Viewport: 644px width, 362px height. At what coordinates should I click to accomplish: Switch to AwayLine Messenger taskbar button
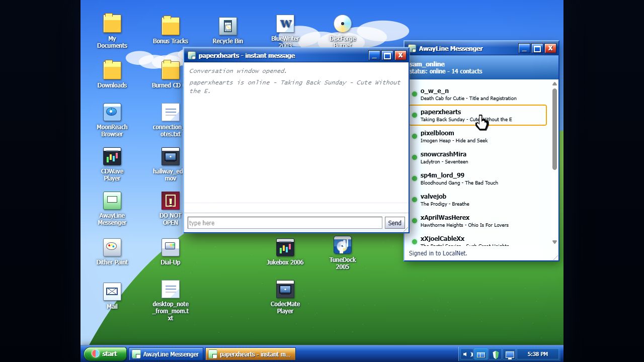click(166, 354)
